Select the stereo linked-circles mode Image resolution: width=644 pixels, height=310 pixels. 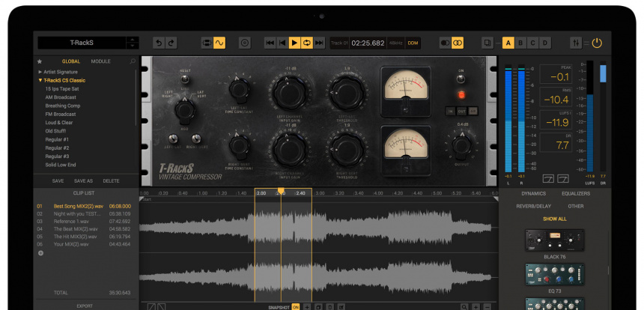(457, 43)
